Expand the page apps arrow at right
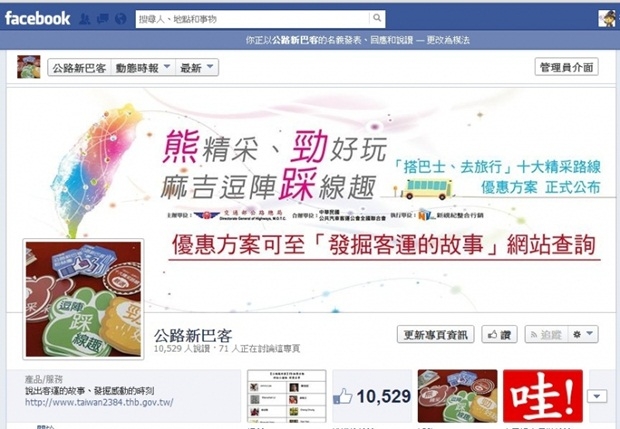This screenshot has height=429, width=620. tap(597, 396)
